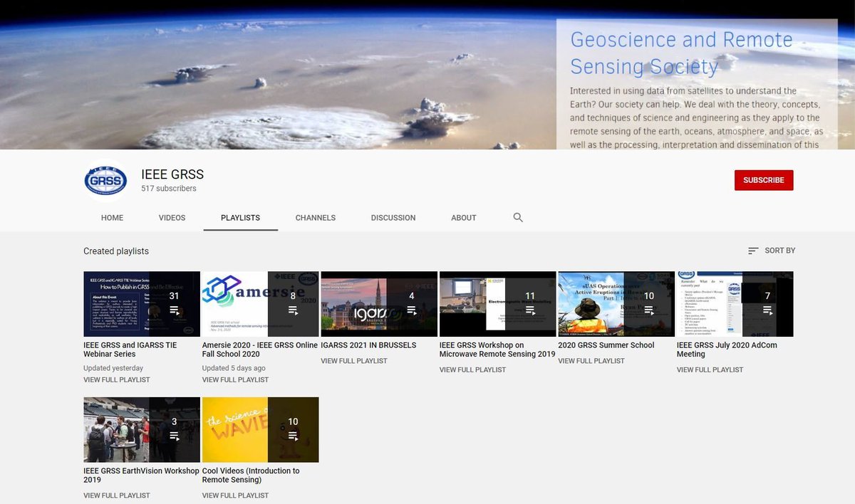Image resolution: width=855 pixels, height=504 pixels.
Task: Click title 'IGARSS 2021 IN BRUSSELS'
Action: pyautogui.click(x=368, y=345)
